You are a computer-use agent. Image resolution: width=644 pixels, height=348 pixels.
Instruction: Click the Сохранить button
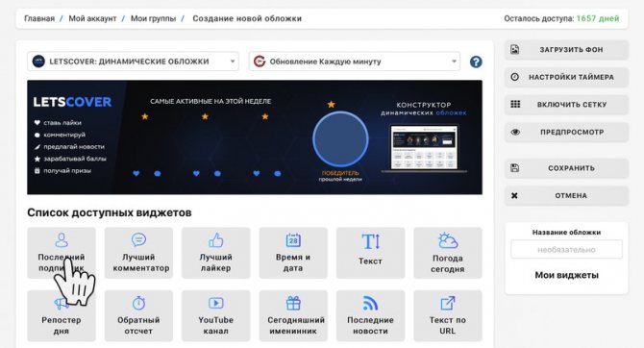pos(566,168)
